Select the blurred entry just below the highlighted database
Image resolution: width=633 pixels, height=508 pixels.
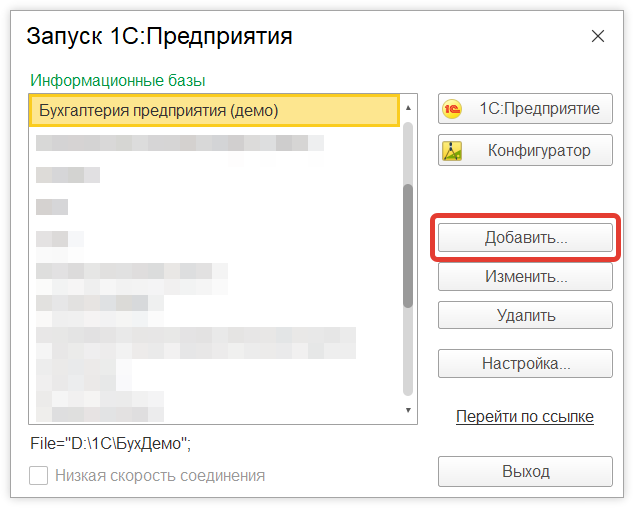click(180, 143)
